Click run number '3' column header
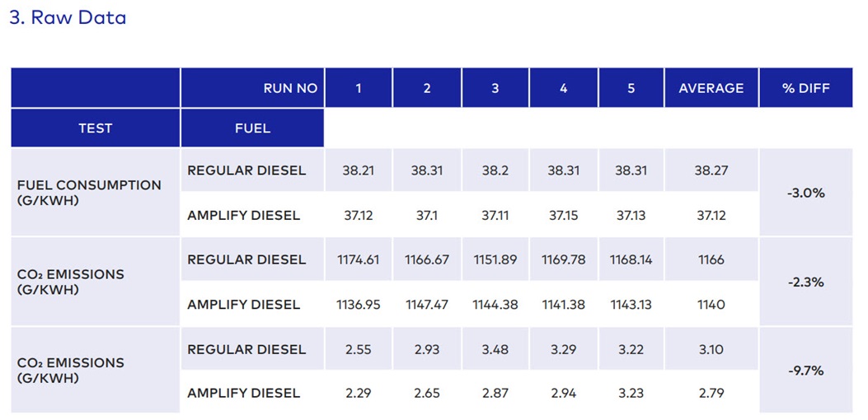 tap(495, 87)
